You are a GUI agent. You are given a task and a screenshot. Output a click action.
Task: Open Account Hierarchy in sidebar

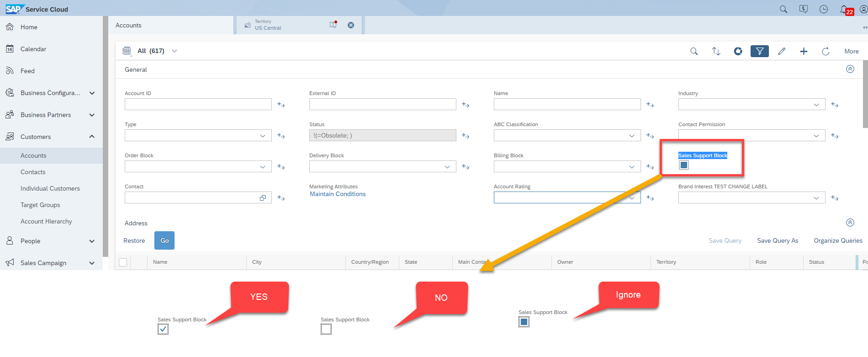46,221
